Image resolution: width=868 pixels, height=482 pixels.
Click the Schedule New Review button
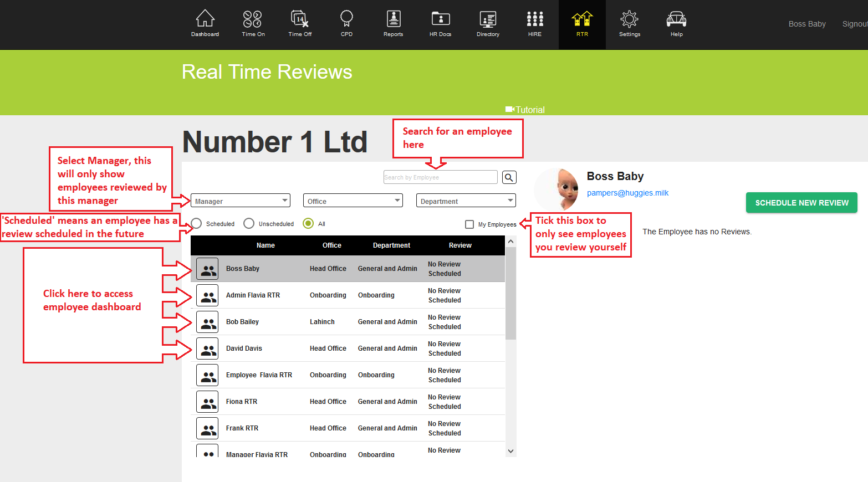tap(801, 203)
